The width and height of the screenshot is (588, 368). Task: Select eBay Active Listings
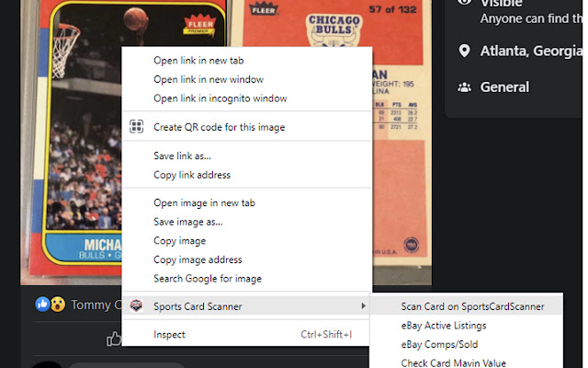click(467, 326)
